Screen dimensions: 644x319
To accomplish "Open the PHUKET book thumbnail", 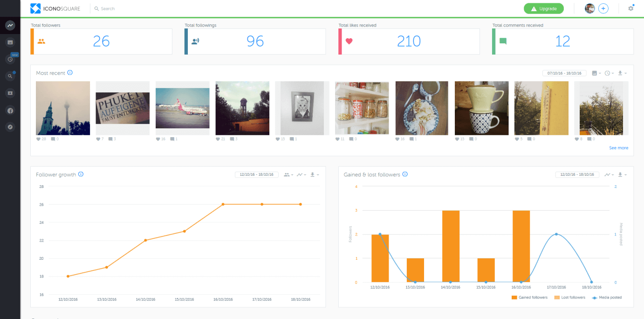I will (123, 108).
